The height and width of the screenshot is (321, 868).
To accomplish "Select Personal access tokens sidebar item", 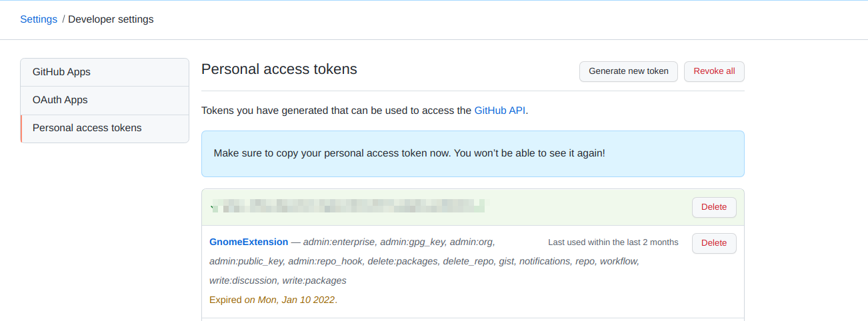I will [x=87, y=128].
